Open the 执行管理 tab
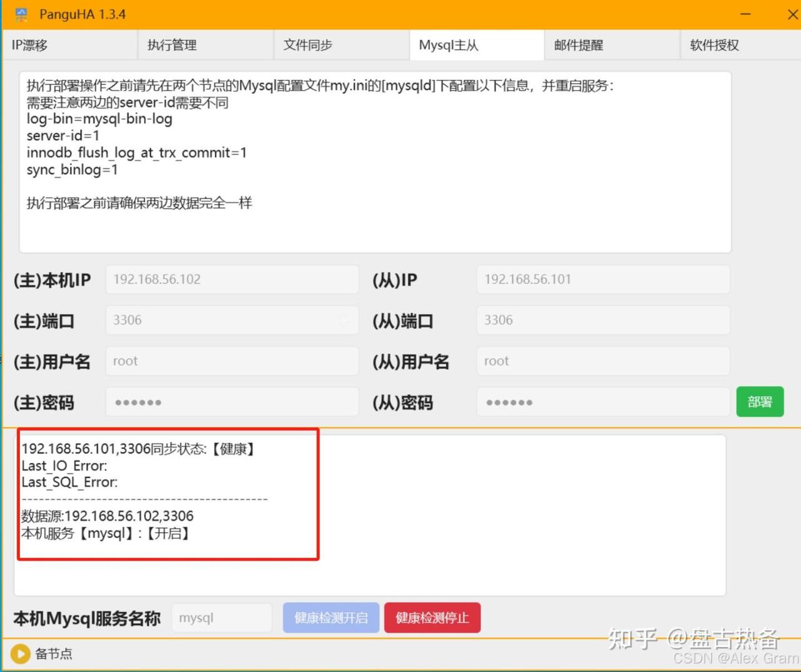This screenshot has height=672, width=801. (x=205, y=45)
